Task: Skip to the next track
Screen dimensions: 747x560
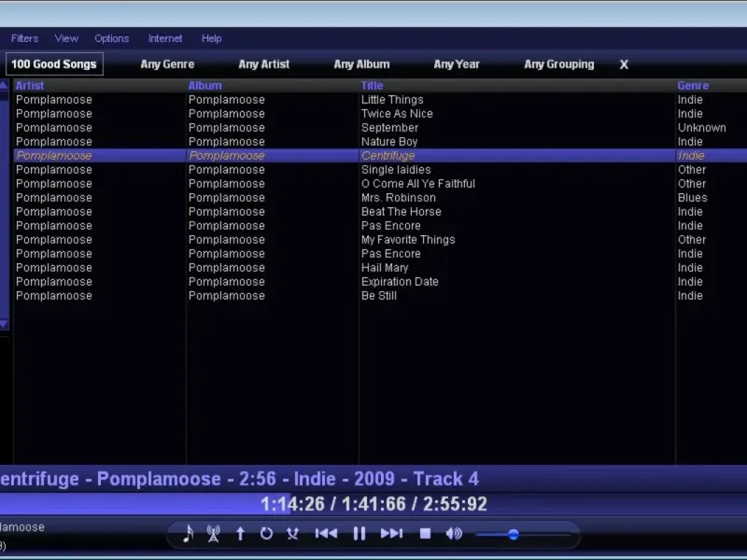Action: 391,534
